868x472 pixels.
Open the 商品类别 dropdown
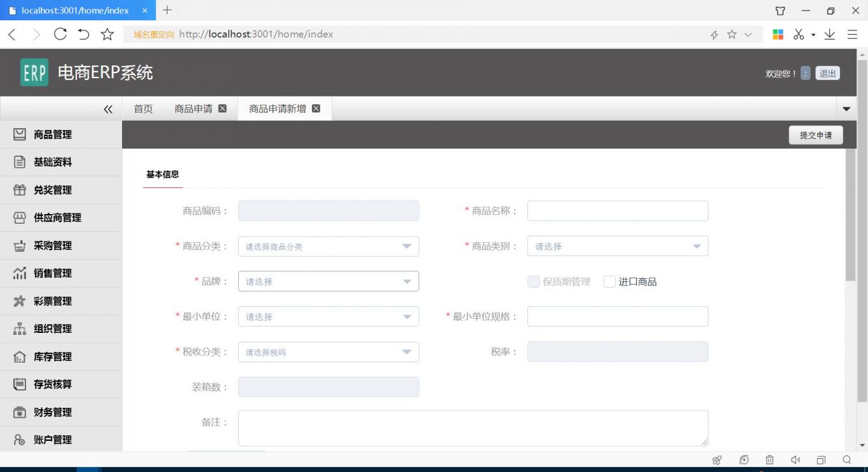point(618,246)
